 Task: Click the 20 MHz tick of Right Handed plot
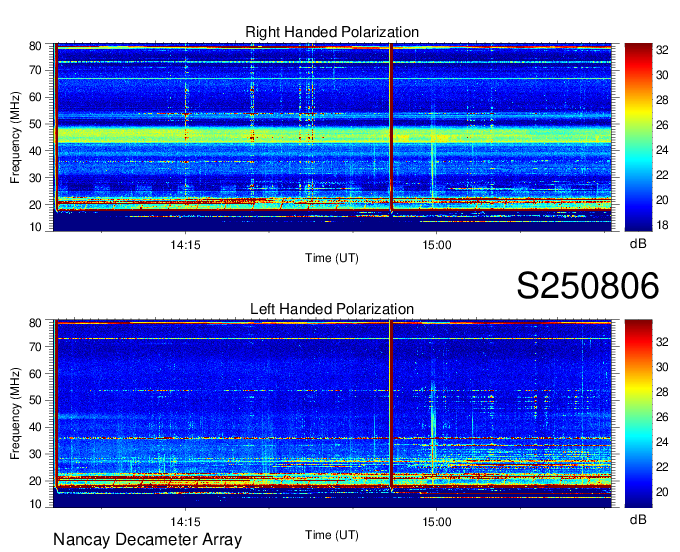click(35, 205)
